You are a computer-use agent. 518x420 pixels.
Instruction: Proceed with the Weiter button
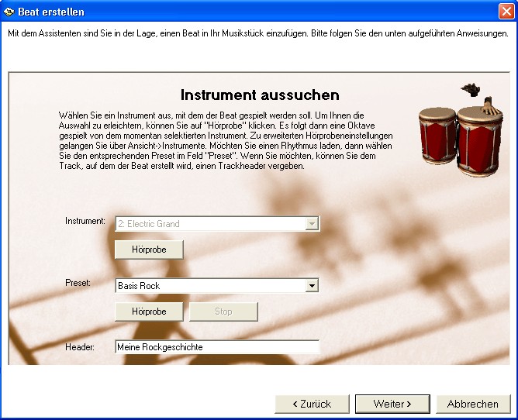tap(392, 404)
